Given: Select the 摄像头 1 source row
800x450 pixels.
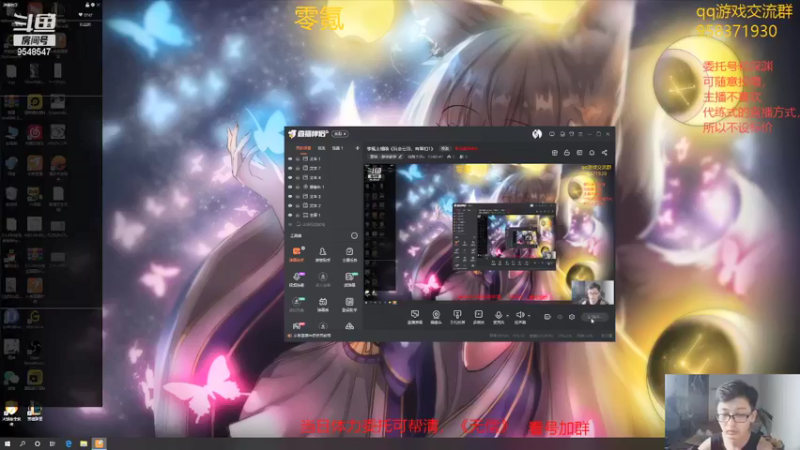Looking at the screenshot, I should (323, 187).
